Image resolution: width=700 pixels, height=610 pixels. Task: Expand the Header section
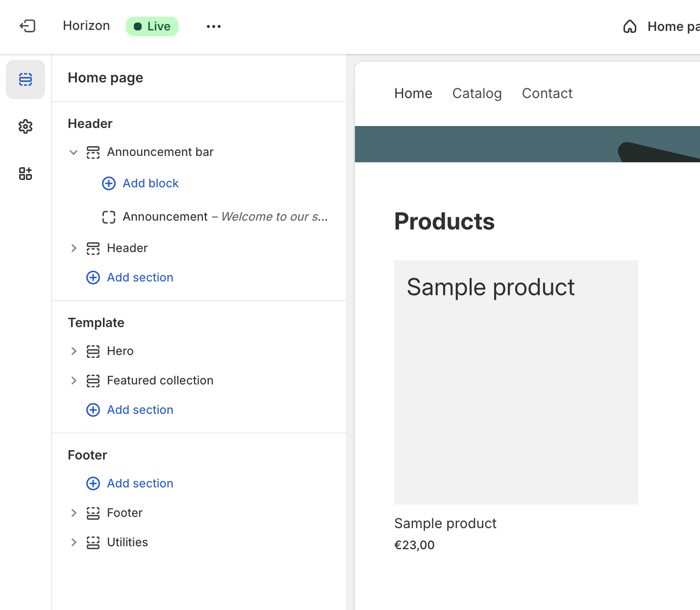point(74,248)
